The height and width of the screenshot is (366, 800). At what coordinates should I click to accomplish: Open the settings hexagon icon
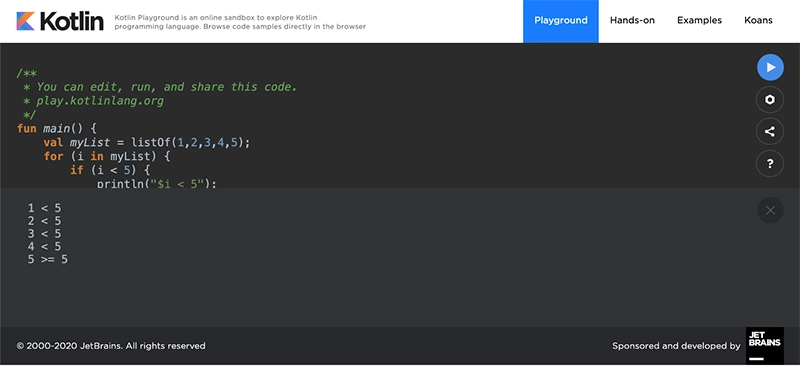pyautogui.click(x=770, y=100)
